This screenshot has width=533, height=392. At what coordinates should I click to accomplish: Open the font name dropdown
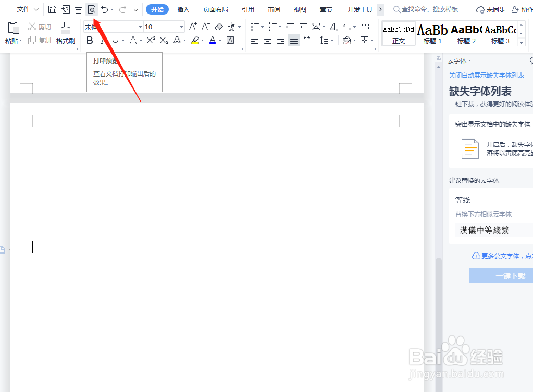click(140, 27)
